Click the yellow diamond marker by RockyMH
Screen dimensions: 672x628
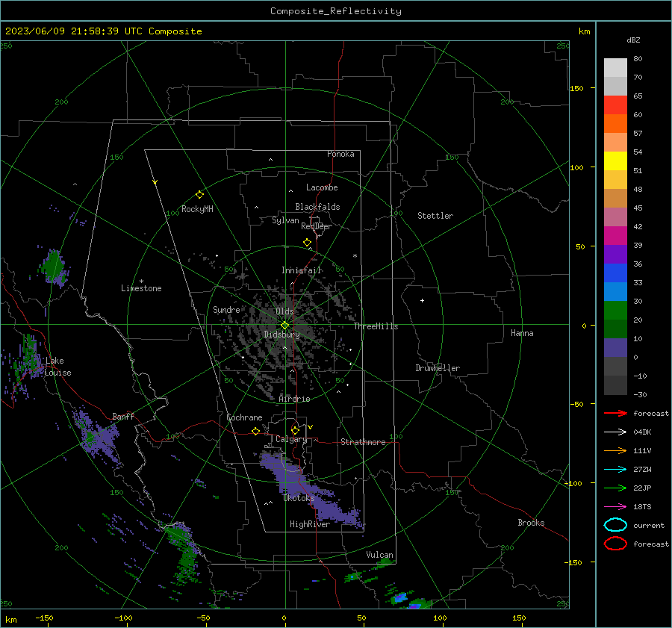coord(199,195)
